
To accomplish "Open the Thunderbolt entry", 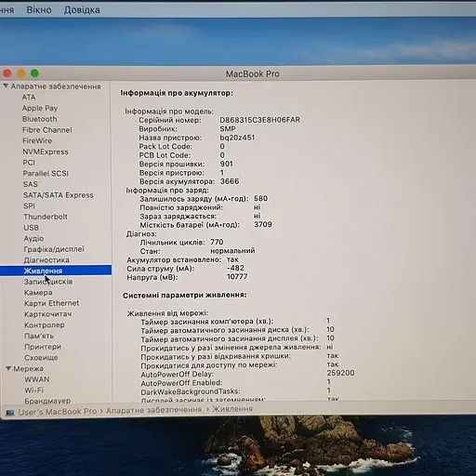I will point(46,217).
